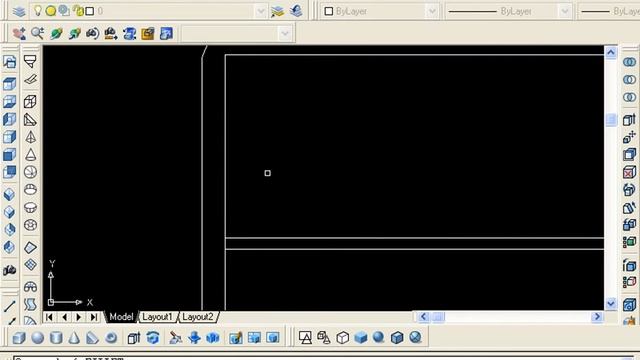Click vertical scrollbar up arrow
This screenshot has height=360, width=640.
point(611,52)
